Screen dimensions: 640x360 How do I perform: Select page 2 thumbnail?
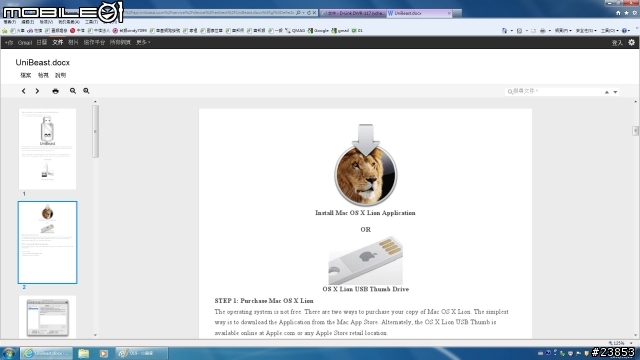click(x=47, y=242)
